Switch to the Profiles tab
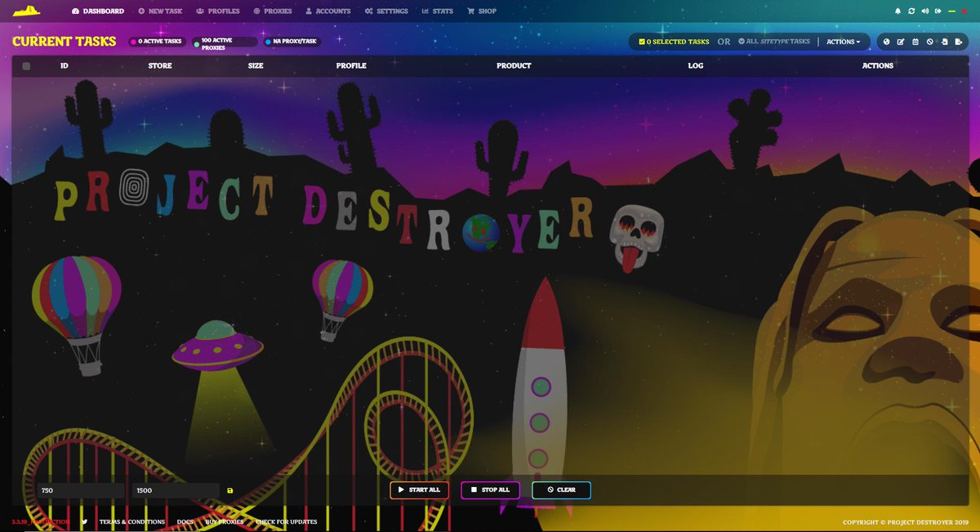 tap(218, 11)
